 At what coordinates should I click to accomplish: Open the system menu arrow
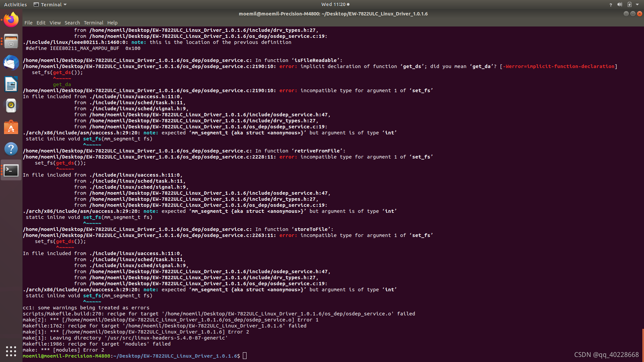pos(637,4)
